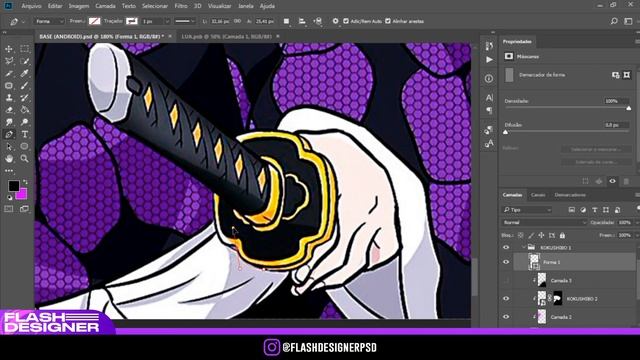The width and height of the screenshot is (640, 360).
Task: Open the Arquivo menu
Action: (31, 6)
